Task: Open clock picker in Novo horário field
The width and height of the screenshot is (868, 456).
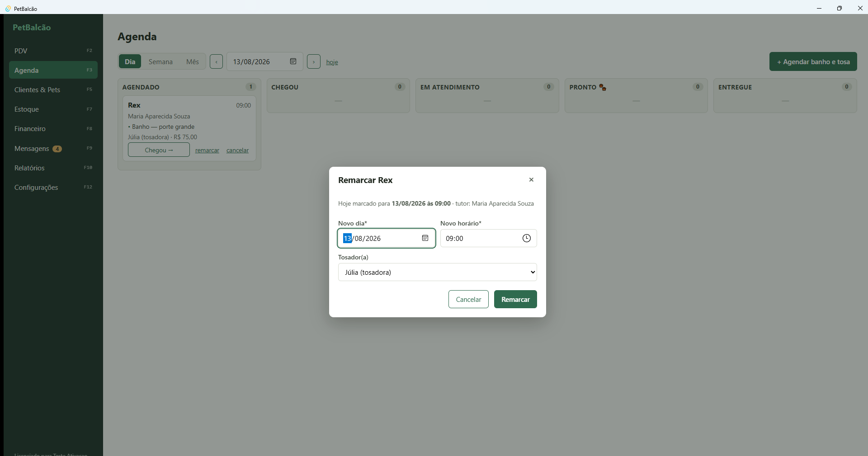Action: [526, 238]
